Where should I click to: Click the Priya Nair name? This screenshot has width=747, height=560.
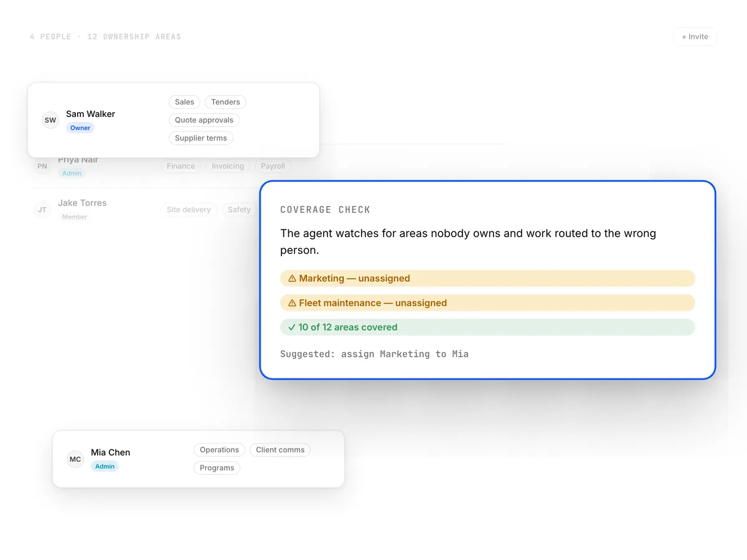pyautogui.click(x=78, y=159)
